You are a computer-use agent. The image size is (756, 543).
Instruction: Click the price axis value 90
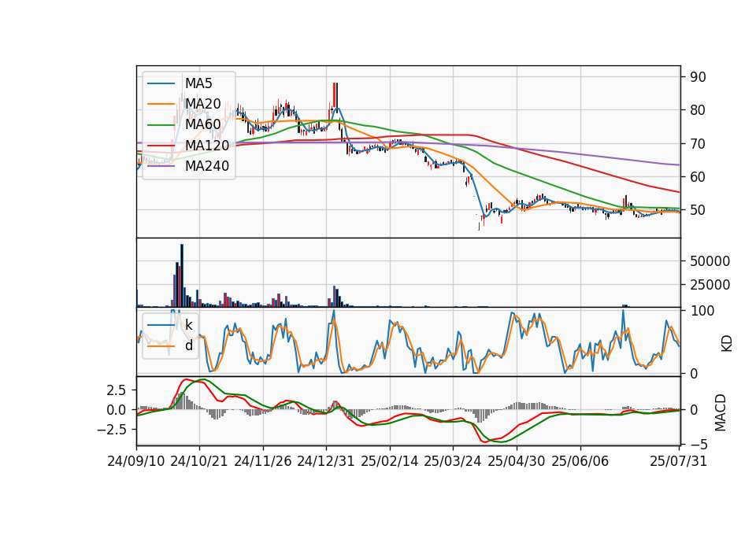tap(699, 77)
